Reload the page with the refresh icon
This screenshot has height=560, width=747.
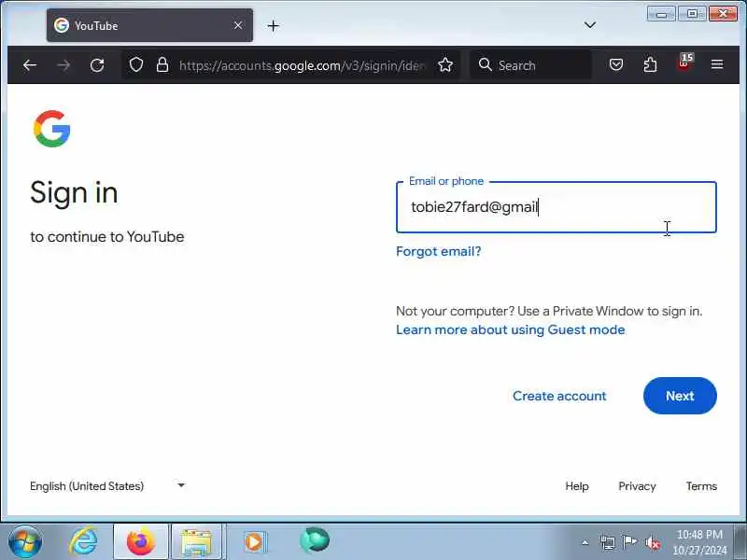coord(97,65)
